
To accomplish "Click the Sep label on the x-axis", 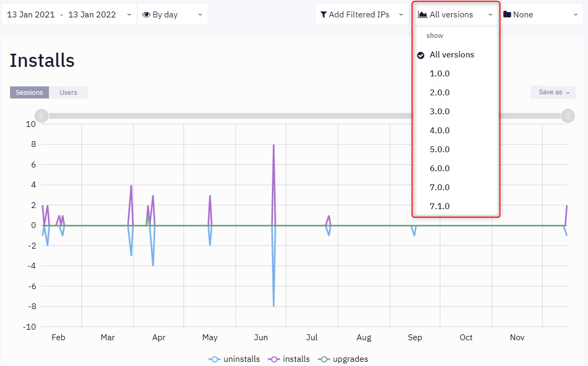I will [x=415, y=338].
